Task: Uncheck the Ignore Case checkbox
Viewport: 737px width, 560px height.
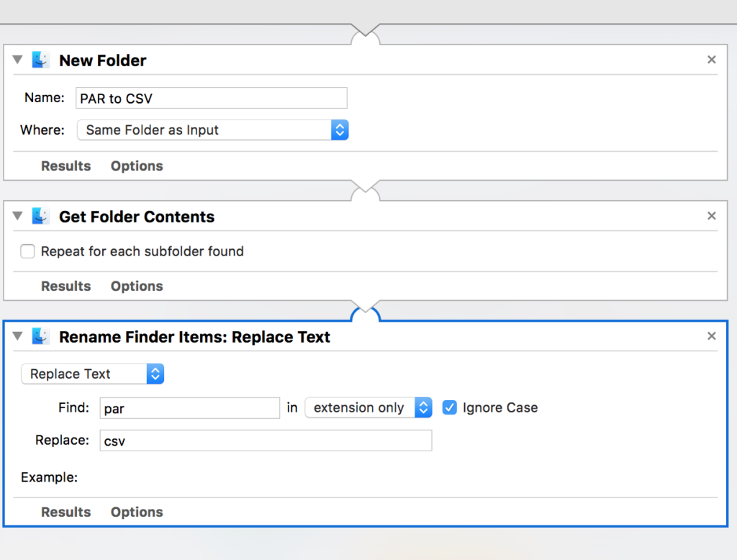Action: point(449,407)
